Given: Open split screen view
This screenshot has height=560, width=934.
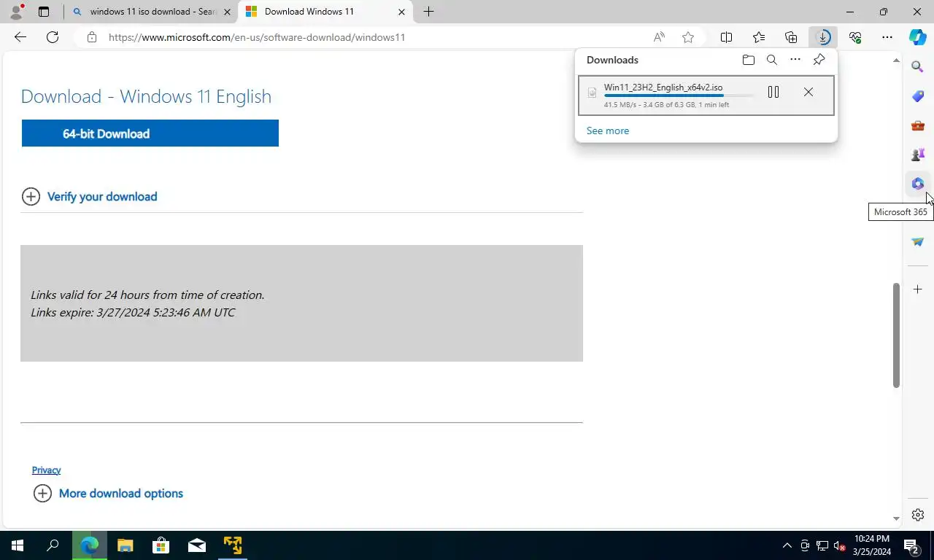Looking at the screenshot, I should point(727,37).
